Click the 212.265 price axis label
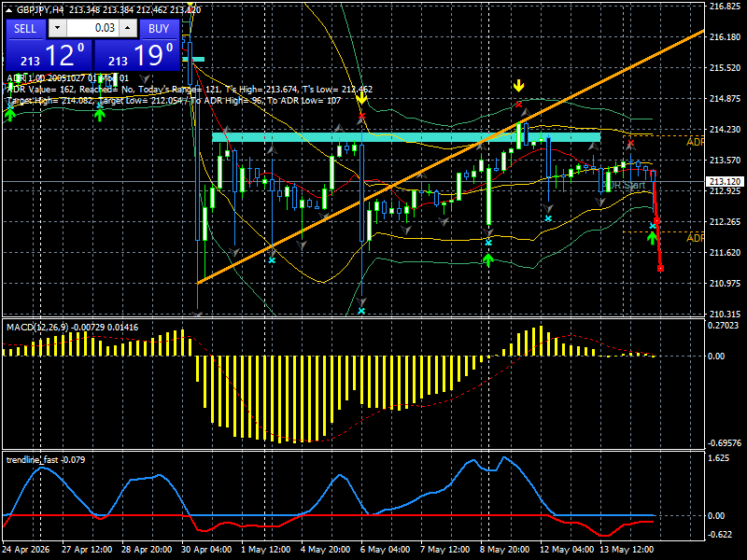 click(x=725, y=222)
